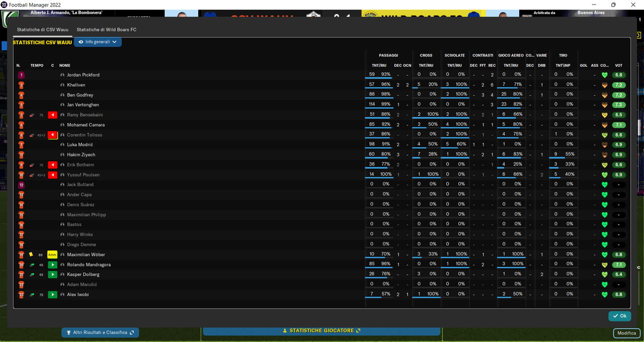Click Jack Butland's number 12 shirt icon

pyautogui.click(x=21, y=185)
